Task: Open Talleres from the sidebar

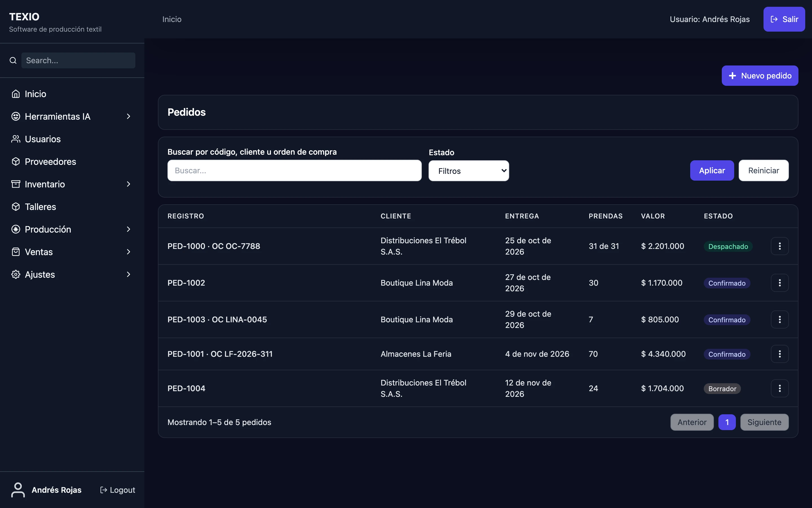Action: point(72,207)
